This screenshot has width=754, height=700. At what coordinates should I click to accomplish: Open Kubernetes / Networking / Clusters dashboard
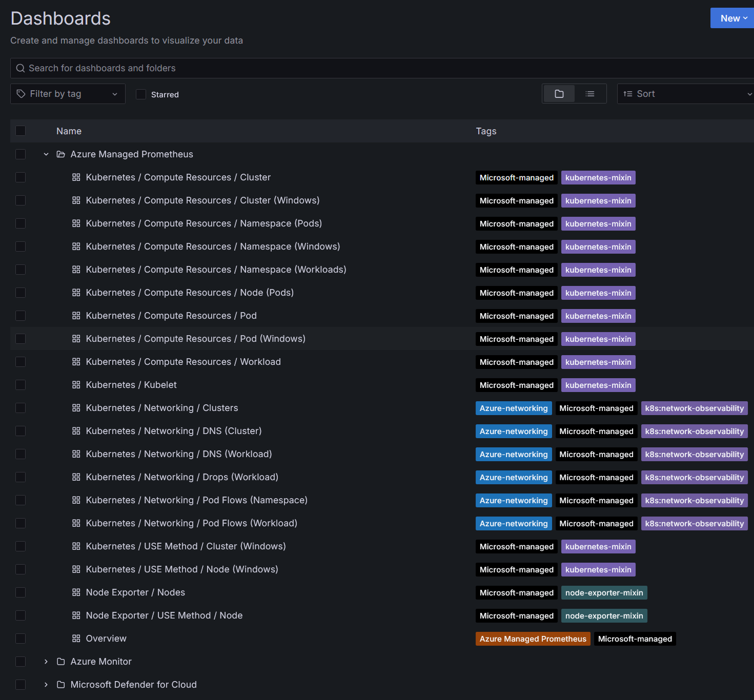(x=162, y=408)
